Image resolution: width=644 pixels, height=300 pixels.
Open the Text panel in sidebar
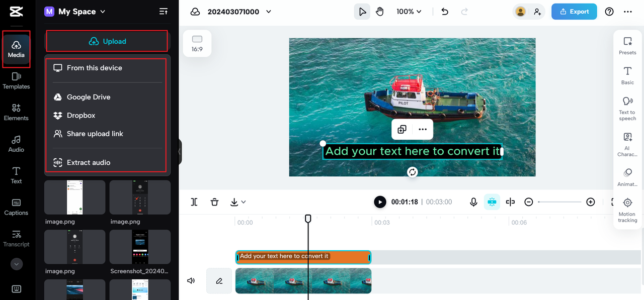click(x=16, y=175)
